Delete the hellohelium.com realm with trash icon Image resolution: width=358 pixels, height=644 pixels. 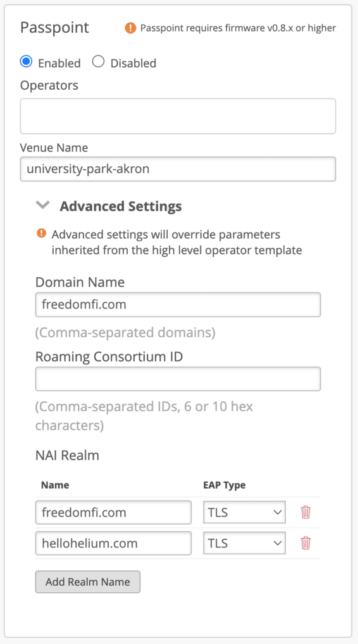[x=306, y=544]
